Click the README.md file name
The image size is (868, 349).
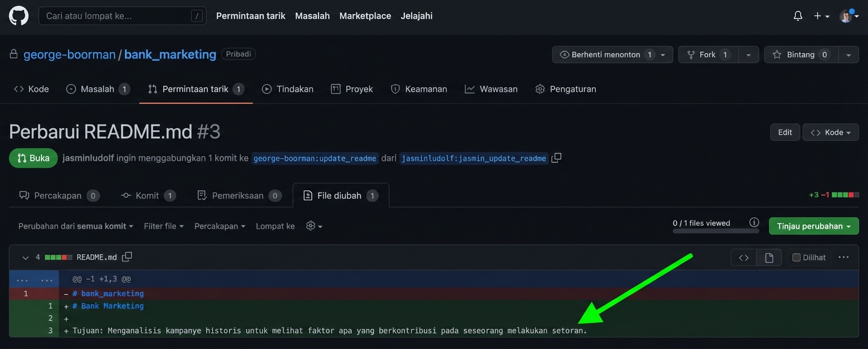[x=97, y=257]
